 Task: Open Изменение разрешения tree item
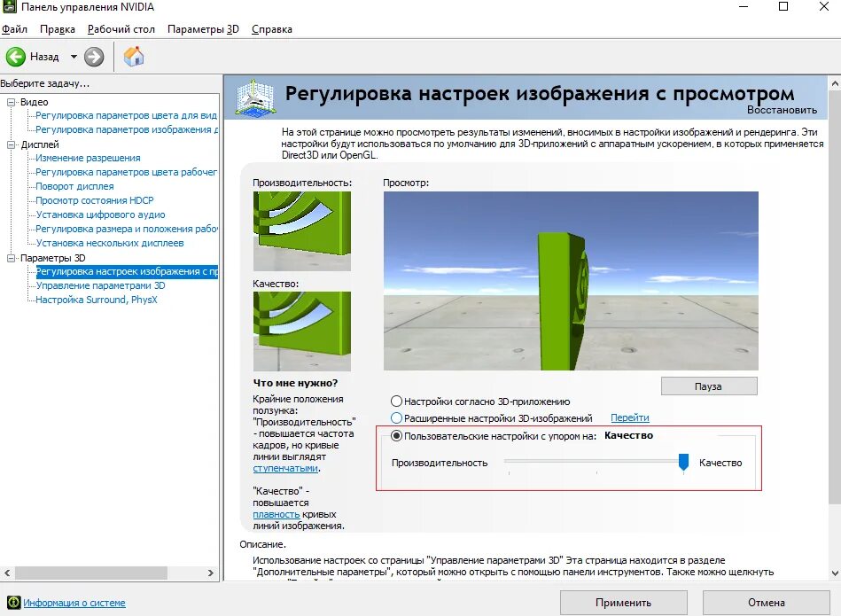click(x=88, y=158)
